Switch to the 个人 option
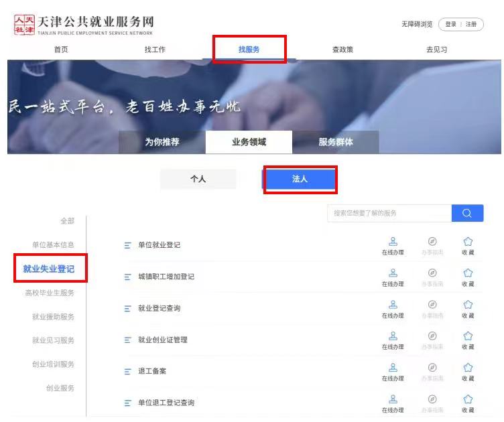 (198, 179)
